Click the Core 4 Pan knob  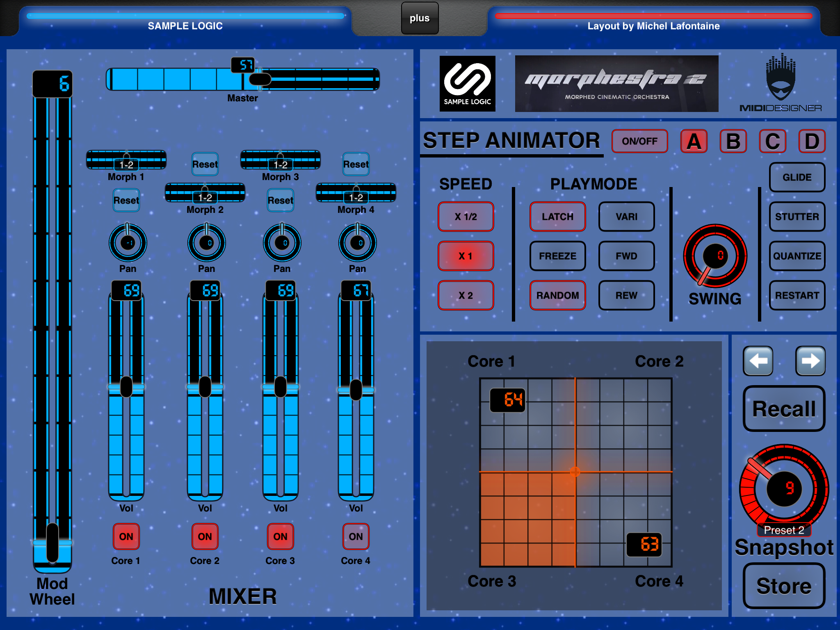(357, 242)
